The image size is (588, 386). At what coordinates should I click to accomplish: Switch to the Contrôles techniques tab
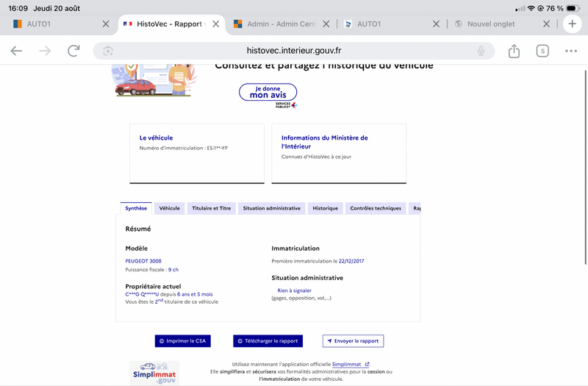click(x=376, y=208)
